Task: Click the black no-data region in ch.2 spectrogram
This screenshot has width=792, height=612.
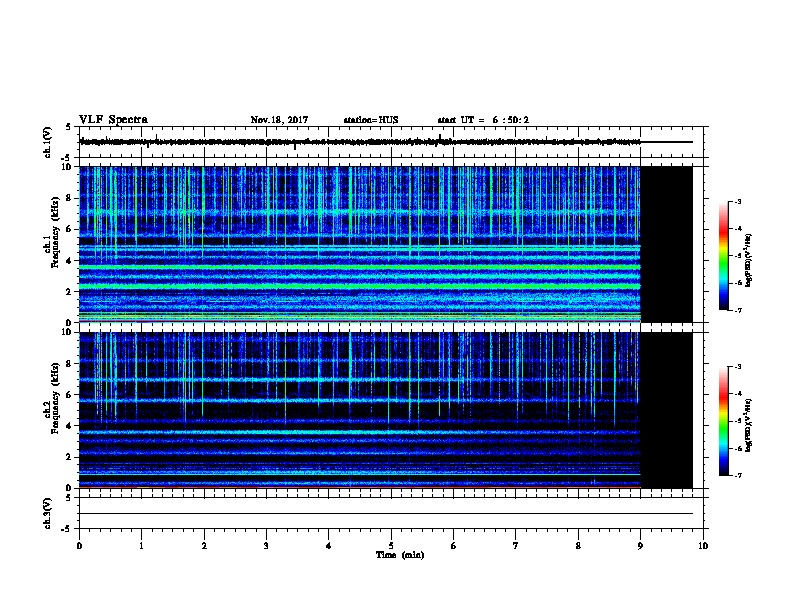Action: click(667, 410)
